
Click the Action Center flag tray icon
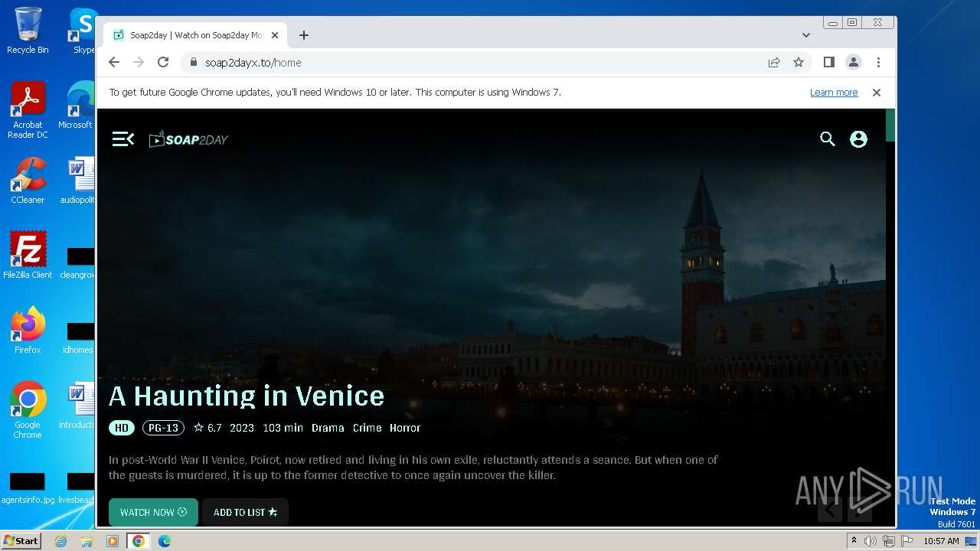coord(907,541)
